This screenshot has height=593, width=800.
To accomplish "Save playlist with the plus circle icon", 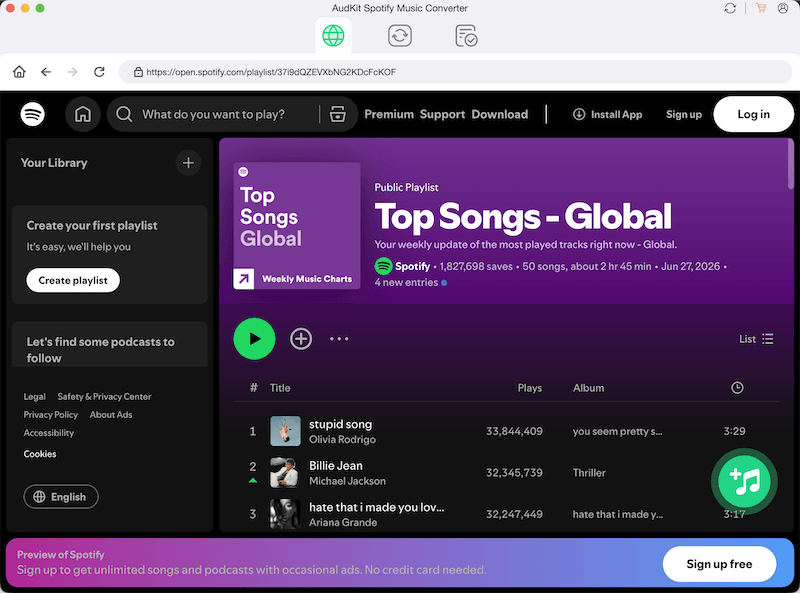I will click(x=301, y=339).
